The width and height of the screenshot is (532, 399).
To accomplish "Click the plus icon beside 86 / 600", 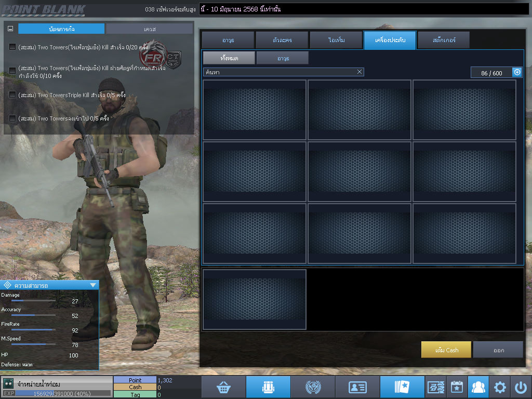I will point(517,72).
